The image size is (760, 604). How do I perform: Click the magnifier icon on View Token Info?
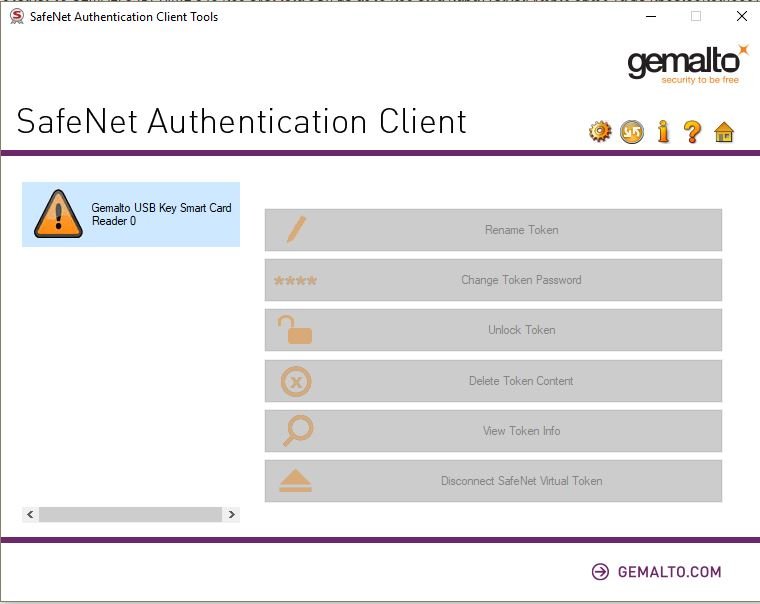click(298, 430)
